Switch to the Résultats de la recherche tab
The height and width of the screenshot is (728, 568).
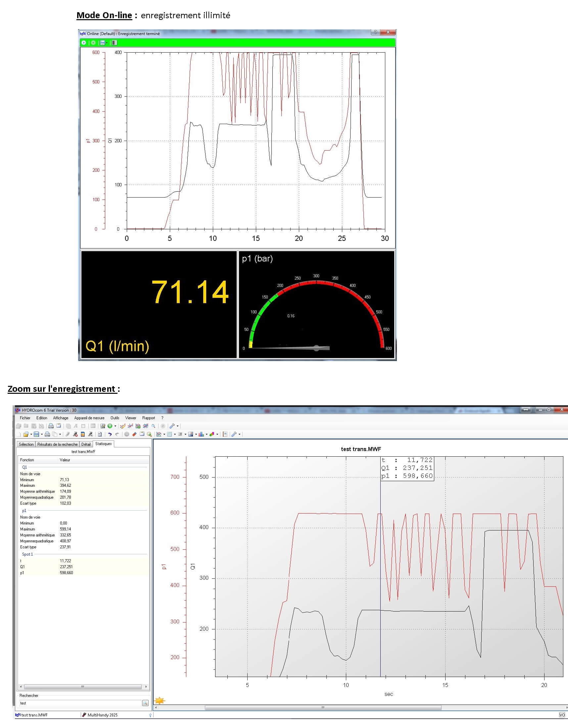point(57,444)
